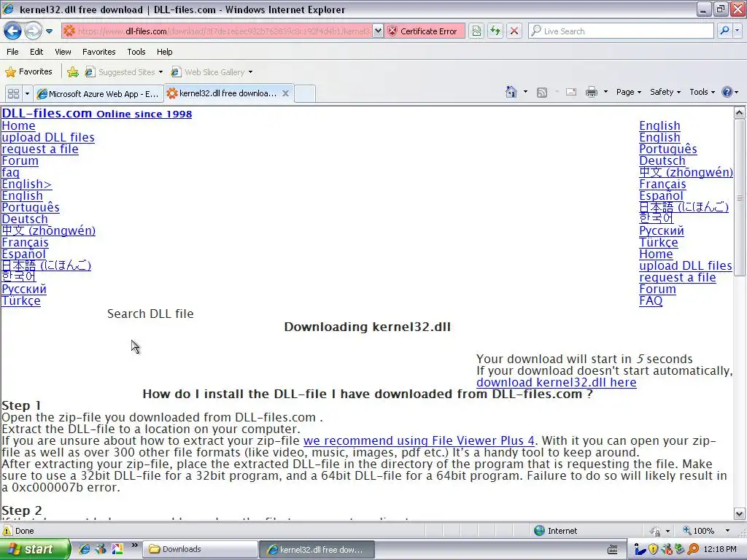Launch Internet Explorer from Quick Launch

(x=85, y=550)
